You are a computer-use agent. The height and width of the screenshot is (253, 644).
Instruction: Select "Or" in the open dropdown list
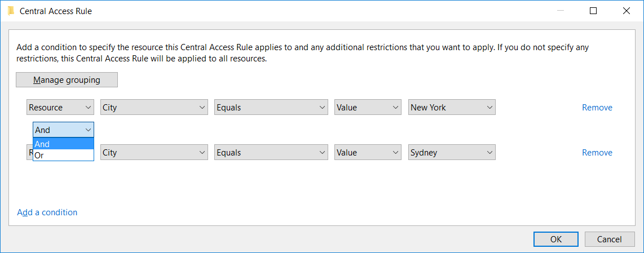[x=63, y=156]
